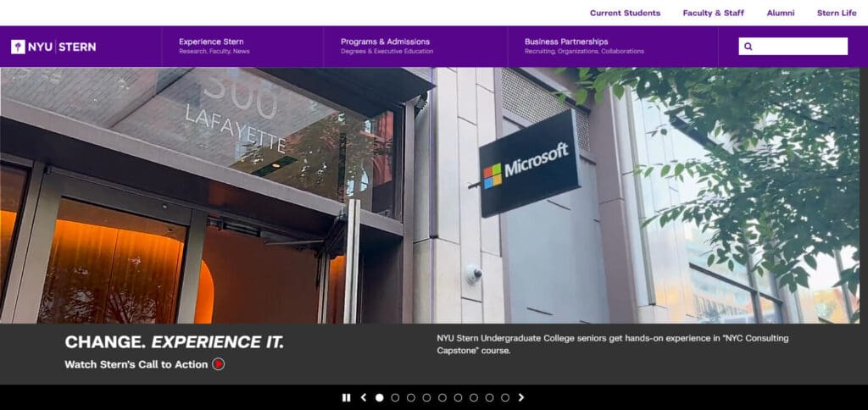
Task: Select the first carousel slide dot
Action: click(379, 397)
